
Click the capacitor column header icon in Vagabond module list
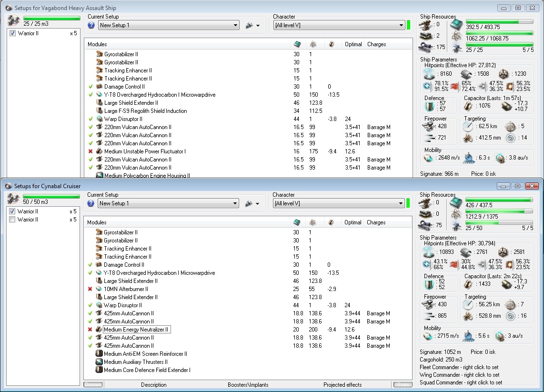coord(332,44)
